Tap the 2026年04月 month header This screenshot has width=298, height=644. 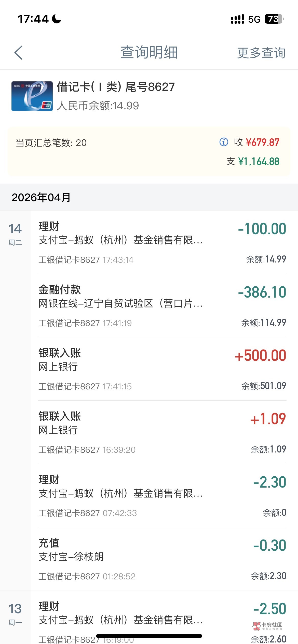point(41,197)
